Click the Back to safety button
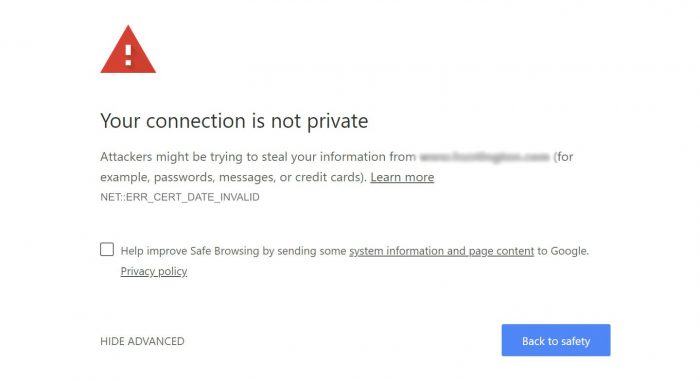700x381 pixels. (556, 340)
